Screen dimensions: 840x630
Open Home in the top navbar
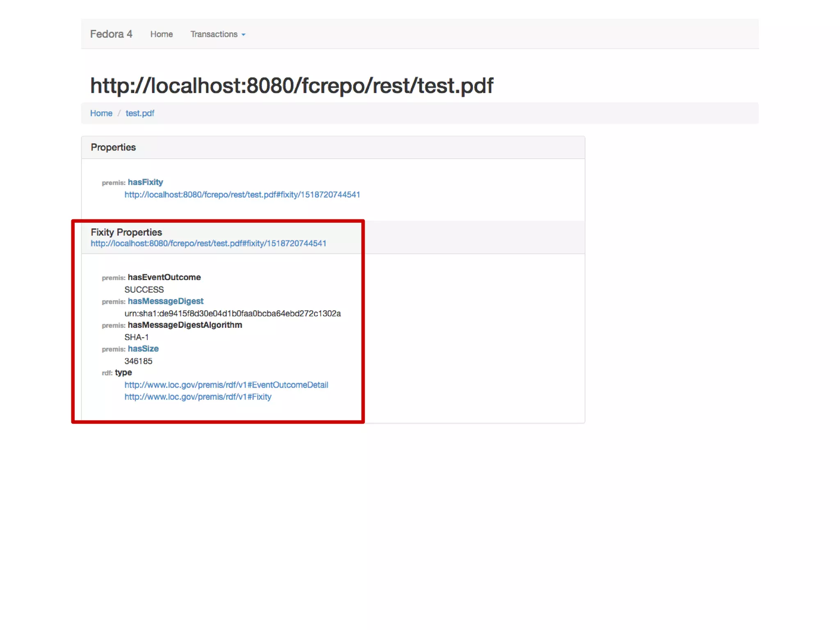(x=161, y=34)
